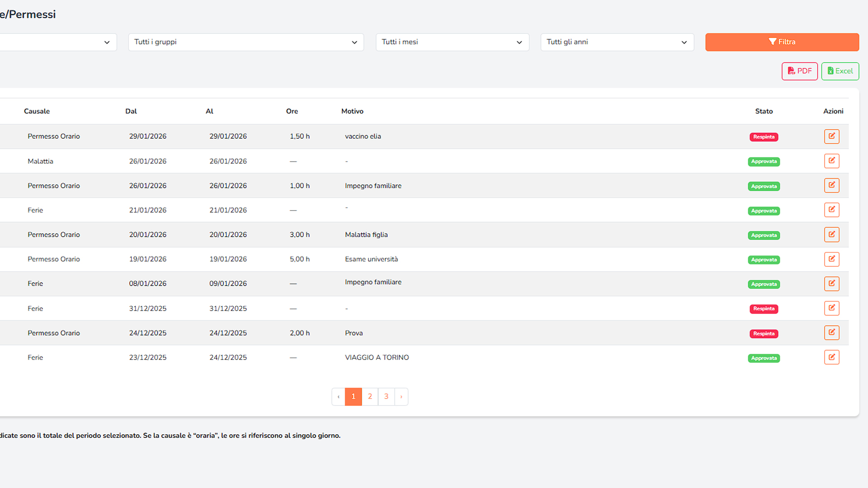868x488 pixels.
Task: Click edit icon for Malattia 26/01/2026 row
Action: pyautogui.click(x=831, y=161)
